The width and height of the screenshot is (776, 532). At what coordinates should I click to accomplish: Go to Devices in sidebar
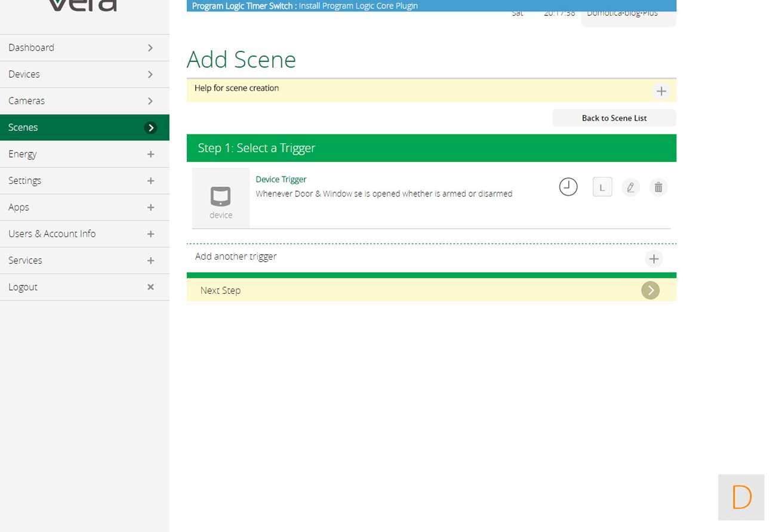click(24, 74)
